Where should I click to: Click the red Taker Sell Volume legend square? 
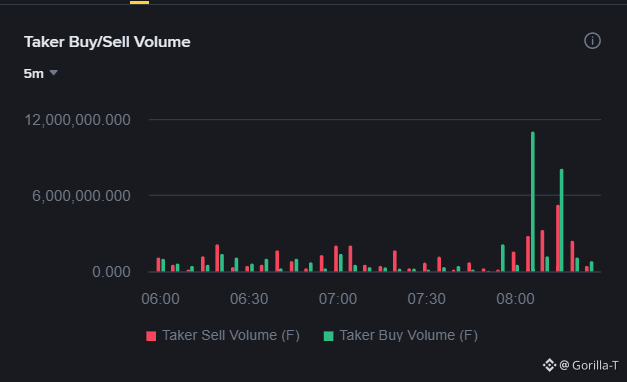click(151, 336)
